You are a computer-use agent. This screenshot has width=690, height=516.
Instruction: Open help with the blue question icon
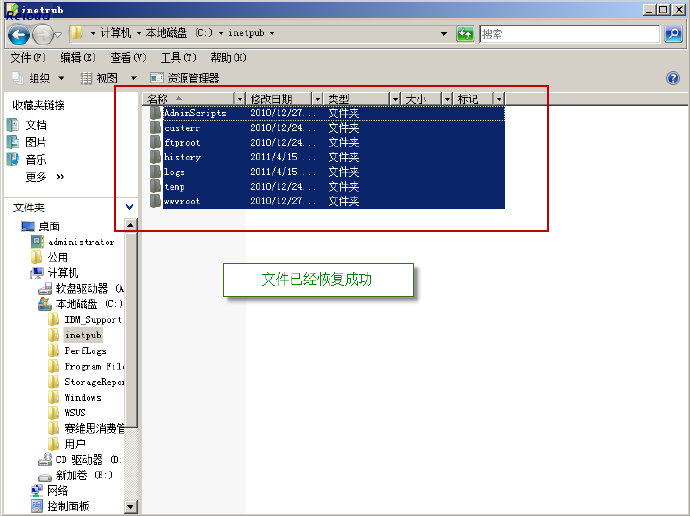coord(673,78)
